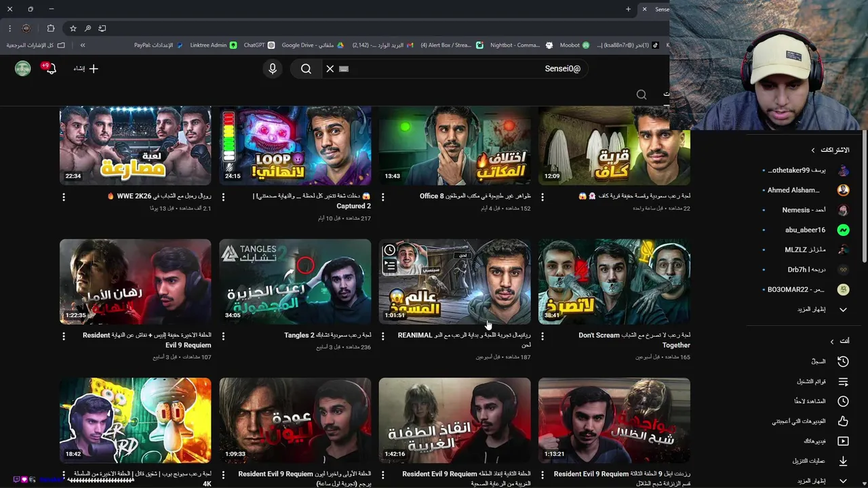The image size is (868, 488).
Task: Open Downloads (عمليات التنزيل) arrow icon
Action: [x=843, y=461]
